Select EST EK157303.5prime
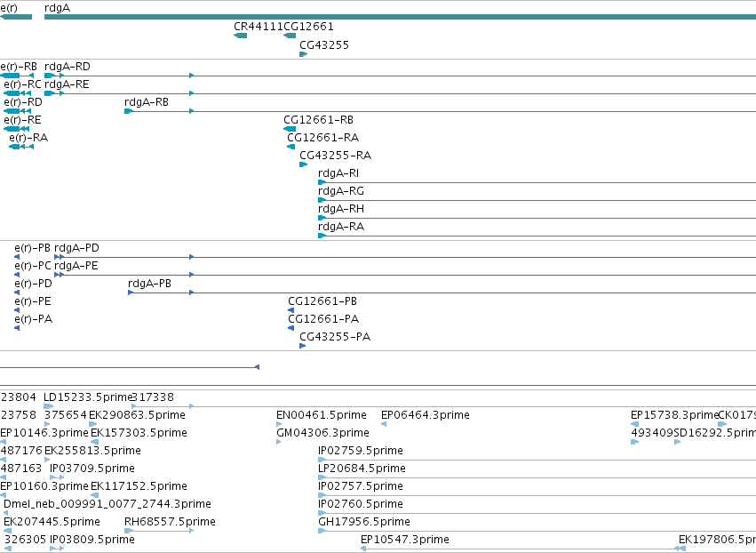 [139, 433]
